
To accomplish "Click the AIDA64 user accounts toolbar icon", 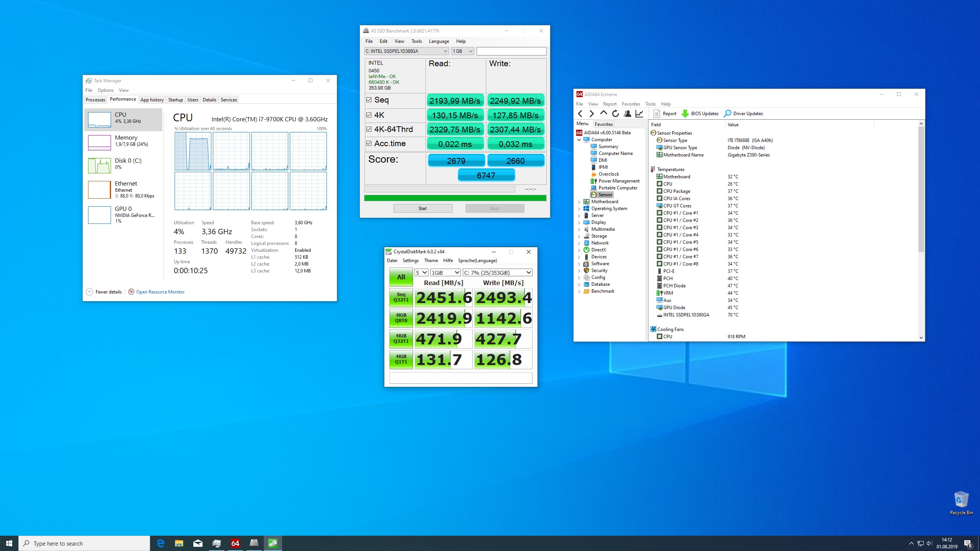I will click(627, 114).
